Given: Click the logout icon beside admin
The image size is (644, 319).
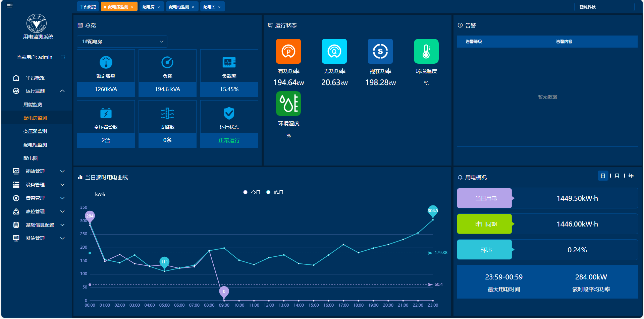Looking at the screenshot, I should coord(63,57).
